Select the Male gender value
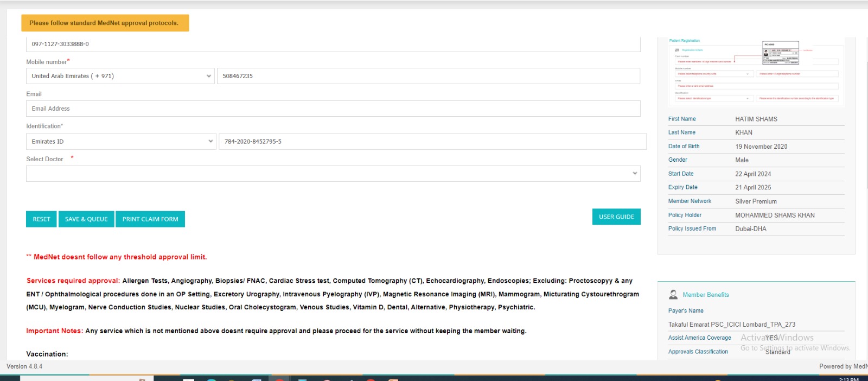868x381 pixels. 742,160
